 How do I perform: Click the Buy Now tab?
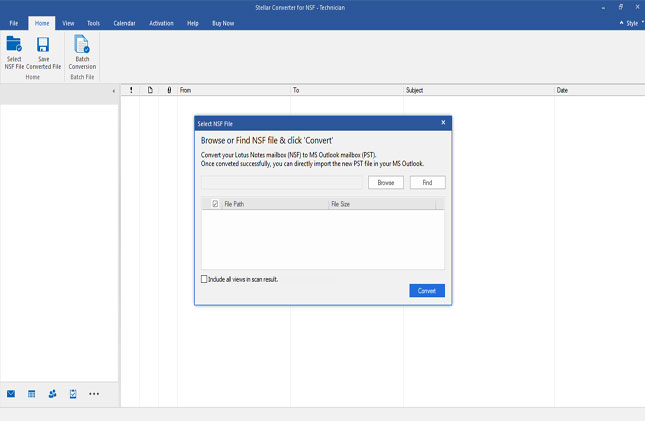coord(223,23)
